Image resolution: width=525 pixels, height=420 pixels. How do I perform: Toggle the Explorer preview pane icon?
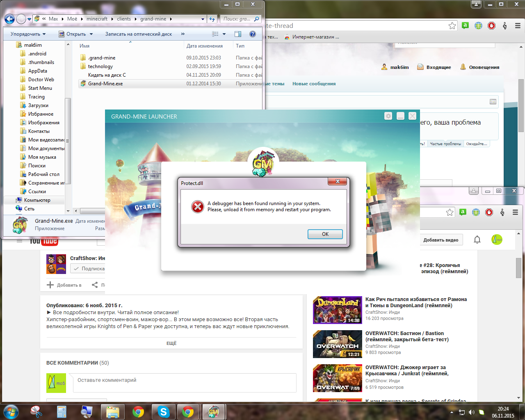(x=238, y=34)
